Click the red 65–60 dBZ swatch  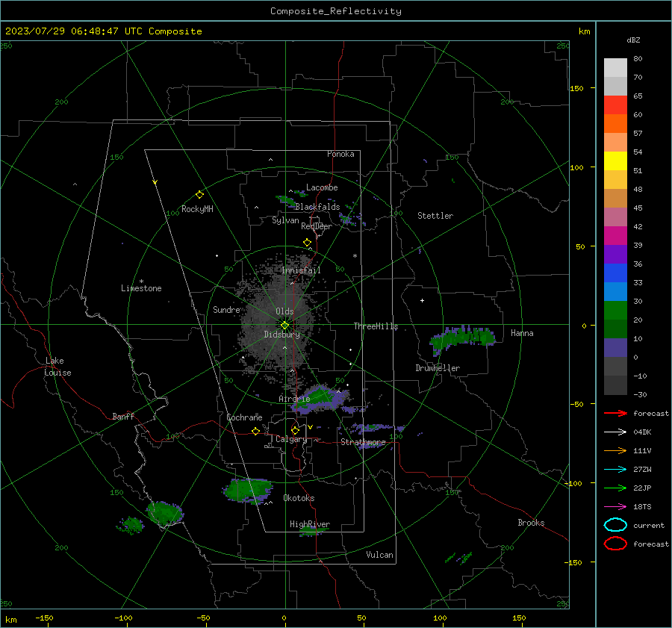(615, 105)
